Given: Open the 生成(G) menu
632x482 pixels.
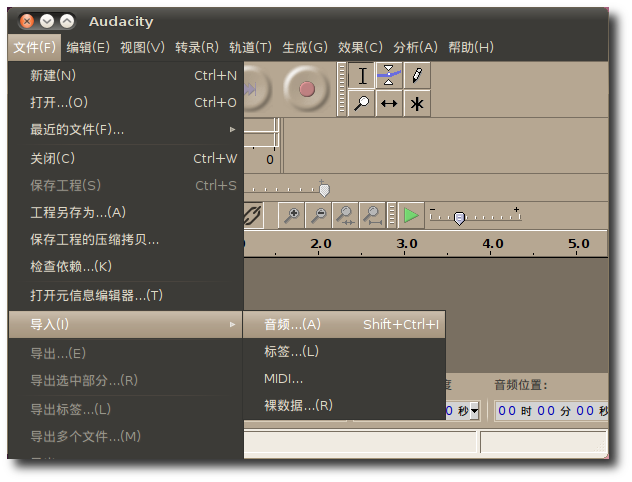Looking at the screenshot, I should pyautogui.click(x=305, y=48).
